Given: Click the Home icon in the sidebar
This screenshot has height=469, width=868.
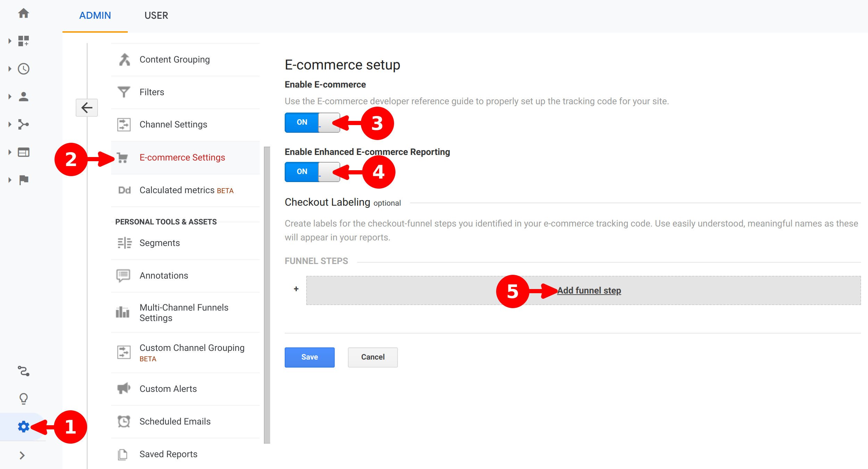Looking at the screenshot, I should click(x=24, y=14).
